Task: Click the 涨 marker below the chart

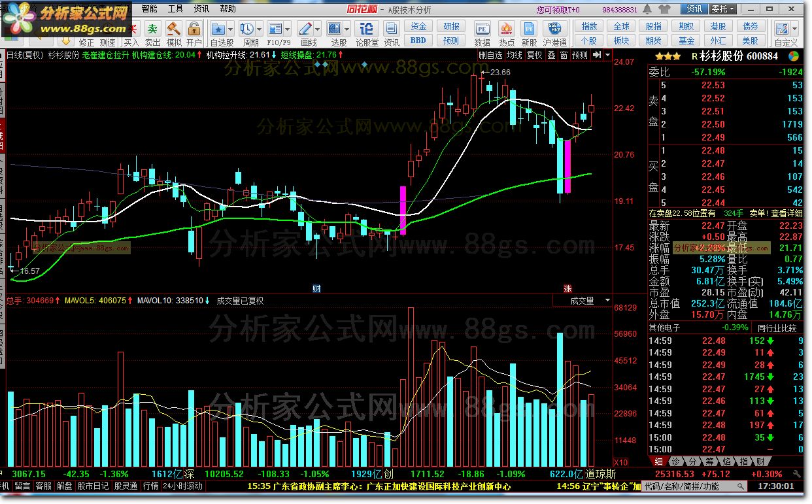Action: click(x=567, y=288)
